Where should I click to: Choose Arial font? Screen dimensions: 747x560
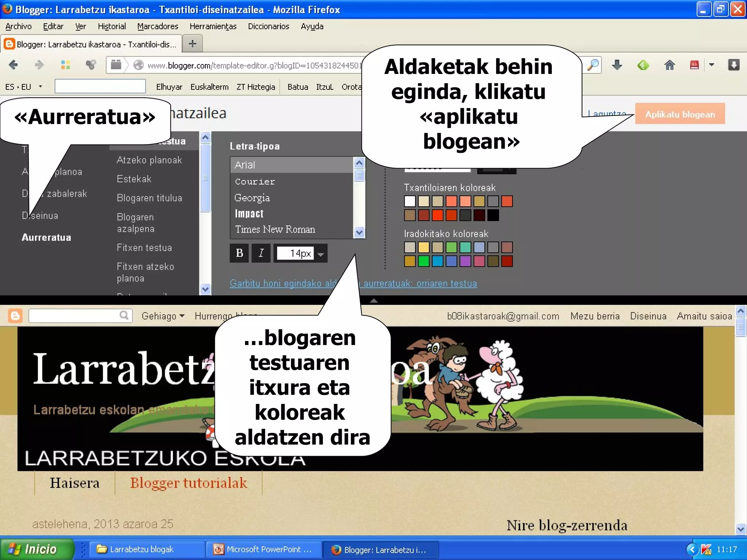(292, 165)
